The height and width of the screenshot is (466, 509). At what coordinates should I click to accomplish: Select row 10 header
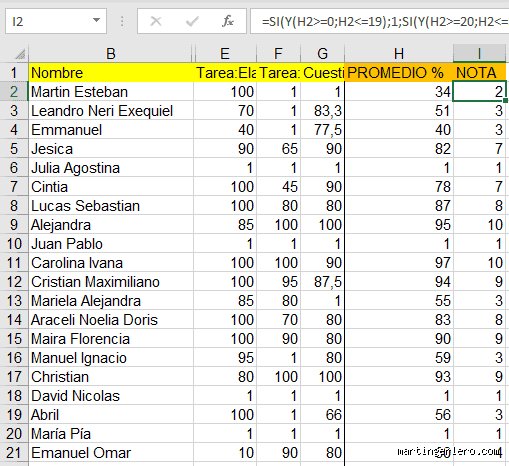[x=14, y=244]
